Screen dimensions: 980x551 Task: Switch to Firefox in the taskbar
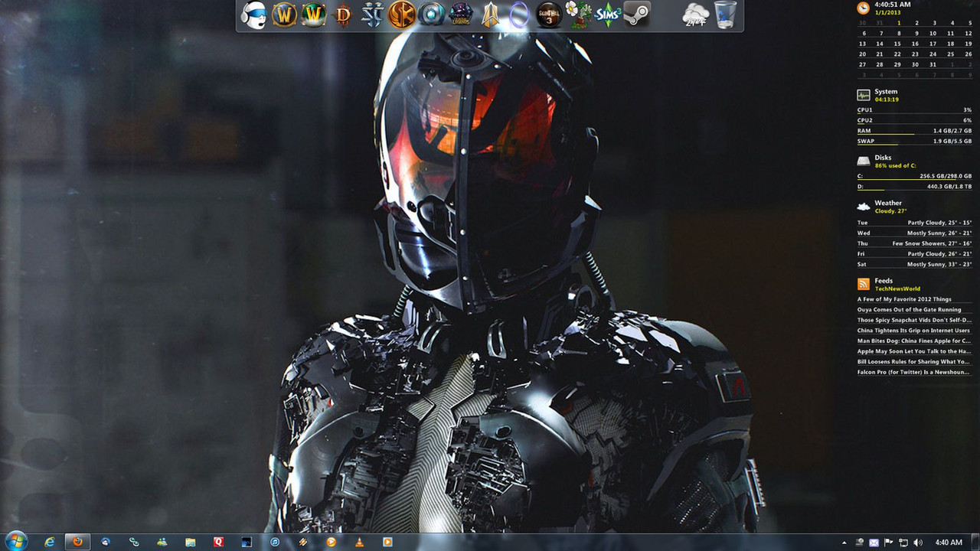click(x=77, y=542)
